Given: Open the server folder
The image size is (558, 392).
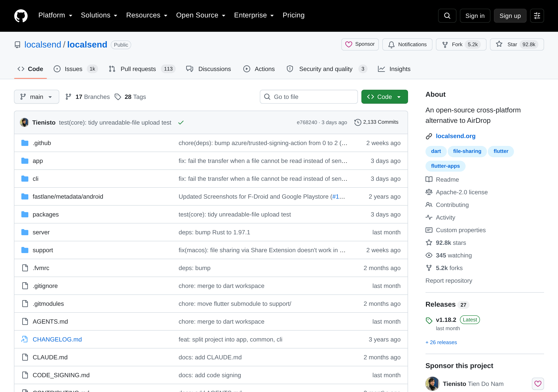Looking at the screenshot, I should point(41,232).
